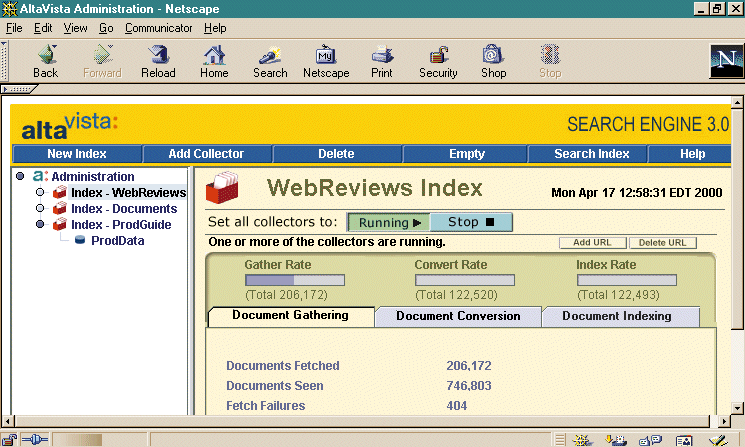Select ProdData in the tree
Viewport: 745px width, 447px height.
(x=118, y=240)
